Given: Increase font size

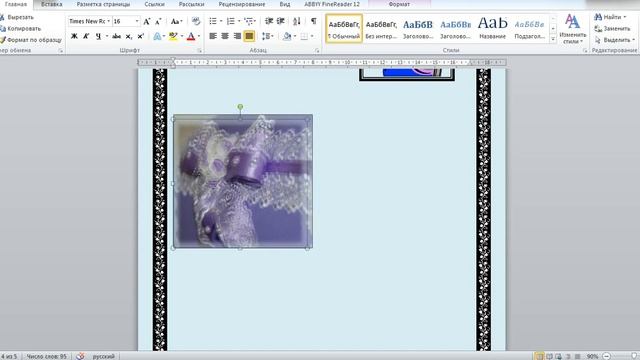Looking at the screenshot, I should [x=147, y=21].
